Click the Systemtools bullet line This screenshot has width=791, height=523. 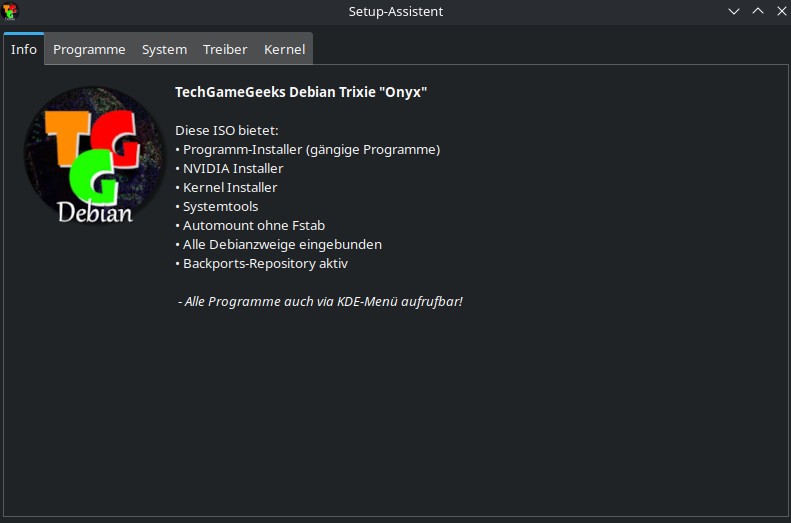pyautogui.click(x=216, y=207)
